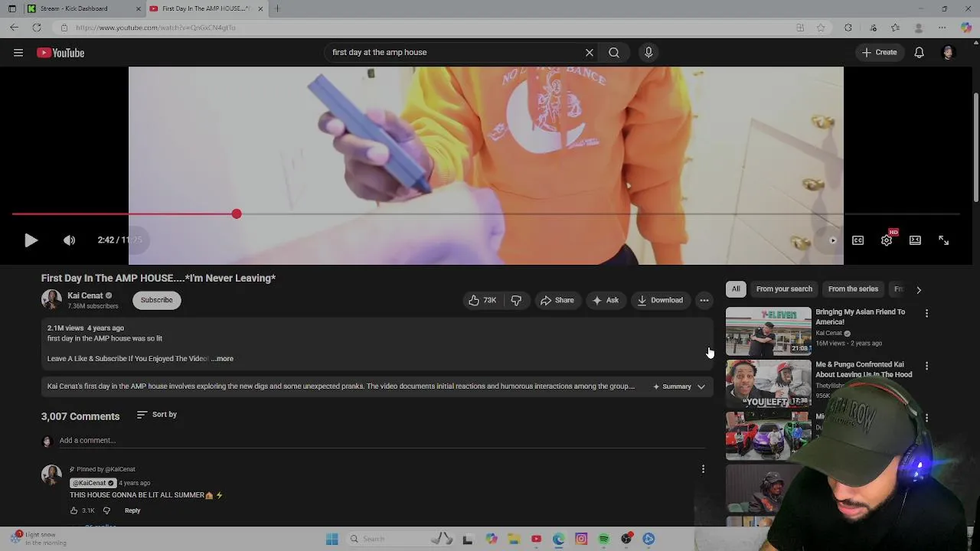Switch to theater mode
This screenshot has height=551, width=980.
tap(915, 240)
